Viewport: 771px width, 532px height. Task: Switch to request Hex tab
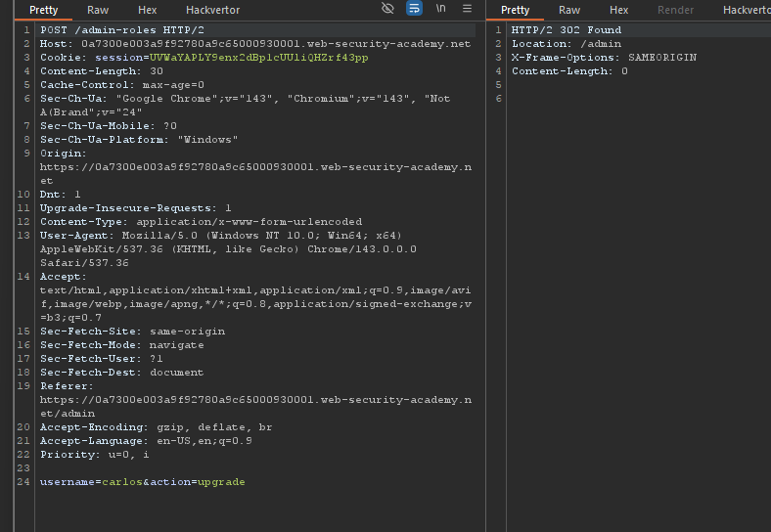(147, 10)
